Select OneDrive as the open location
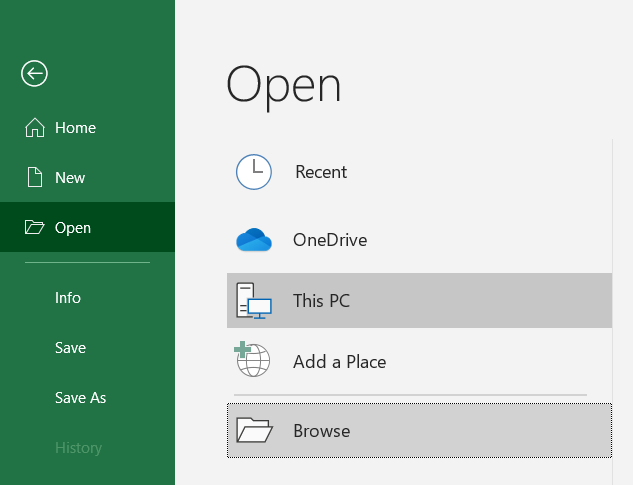The image size is (633, 485). pos(330,240)
